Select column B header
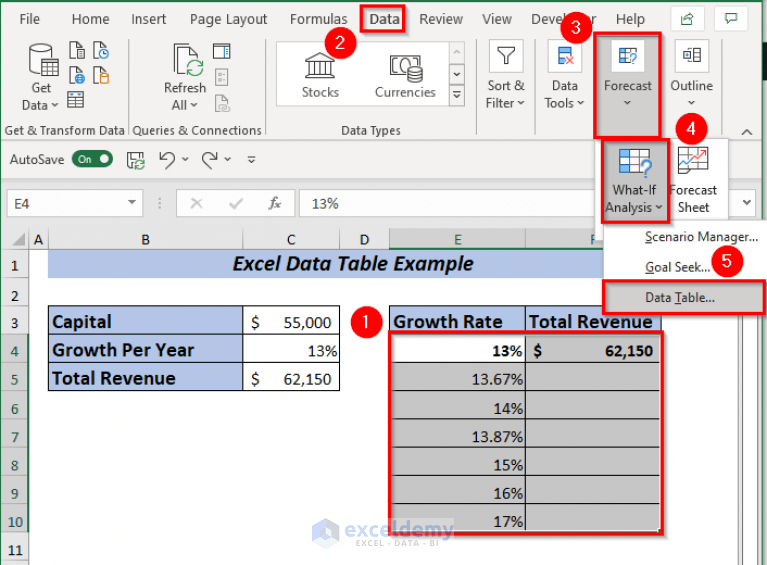The height and width of the screenshot is (565, 767). click(145, 240)
